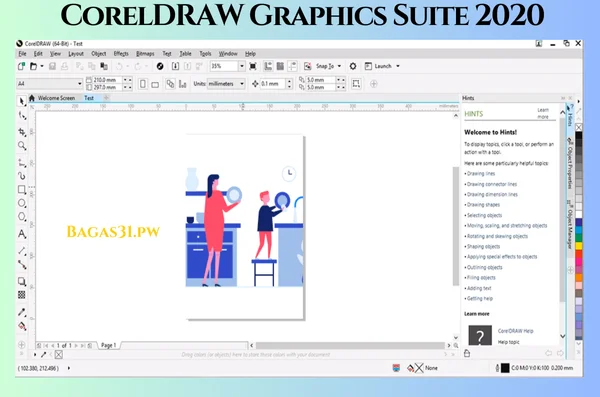Click the Drawing connector lines link
The height and width of the screenshot is (397, 600).
[x=492, y=184]
